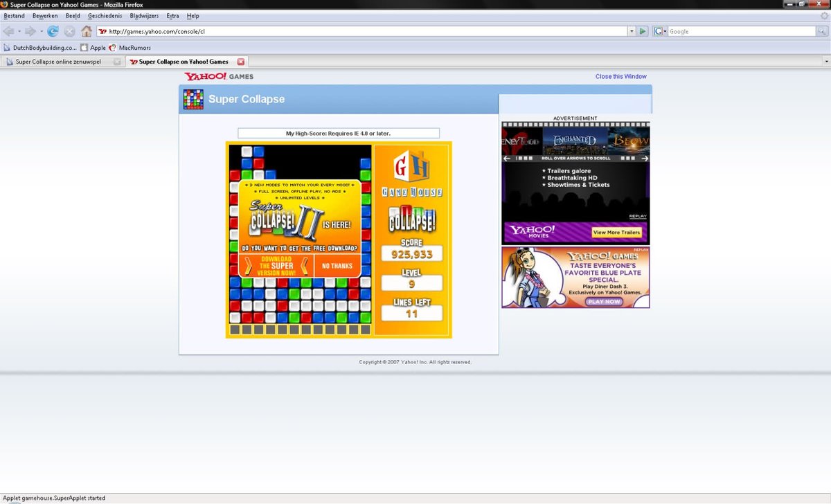Open the Bladwijzers menu
The height and width of the screenshot is (504, 831).
pyautogui.click(x=144, y=16)
